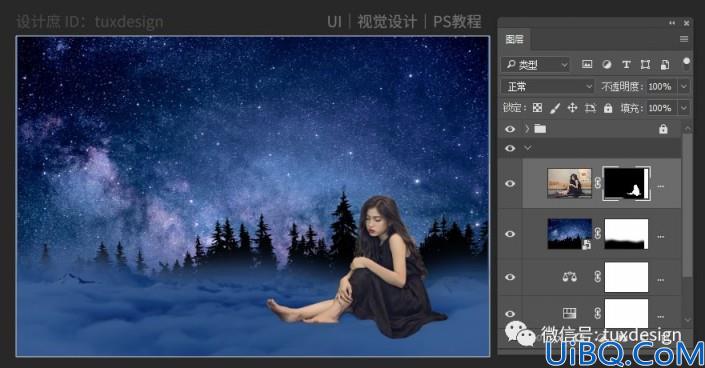Select the gradient map adjustment icon
This screenshot has width=705, height=368.
(570, 313)
